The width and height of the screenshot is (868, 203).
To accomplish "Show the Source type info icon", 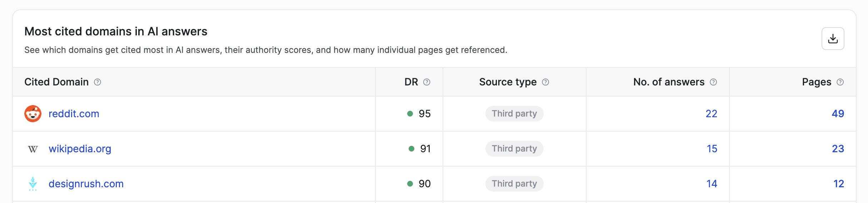I will coord(545,82).
